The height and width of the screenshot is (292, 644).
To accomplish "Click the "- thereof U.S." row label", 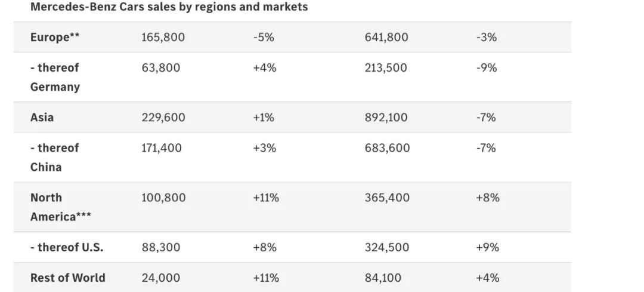I will [67, 247].
